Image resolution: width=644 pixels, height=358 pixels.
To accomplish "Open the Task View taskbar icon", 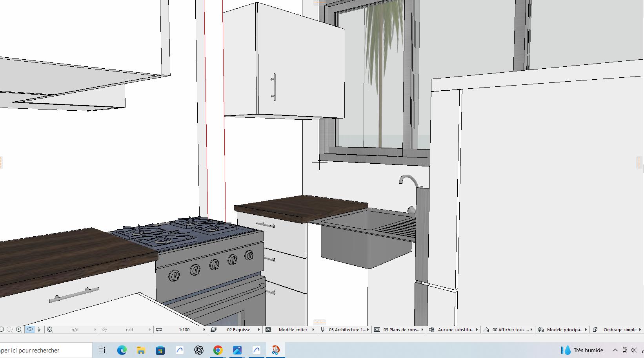I will coord(102,350).
